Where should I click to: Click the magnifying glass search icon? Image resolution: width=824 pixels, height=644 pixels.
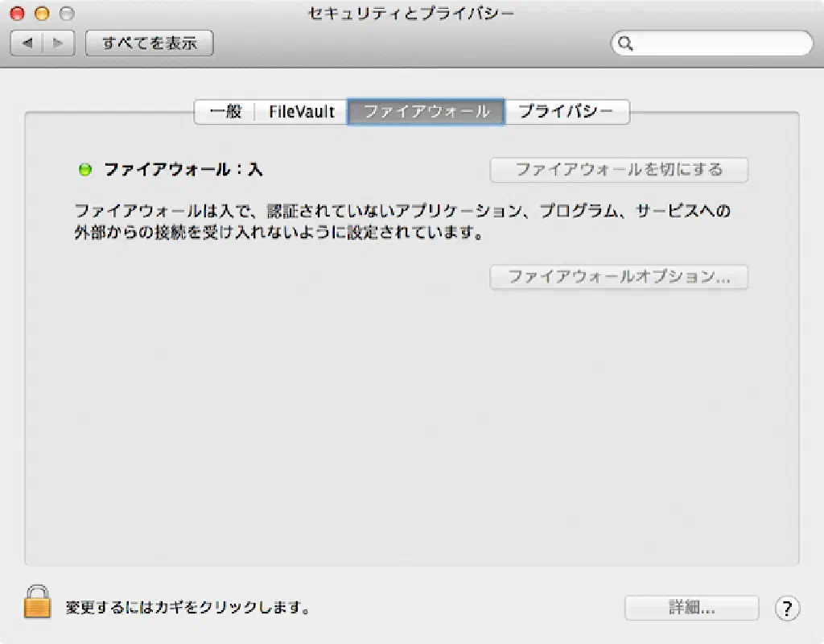click(x=626, y=43)
